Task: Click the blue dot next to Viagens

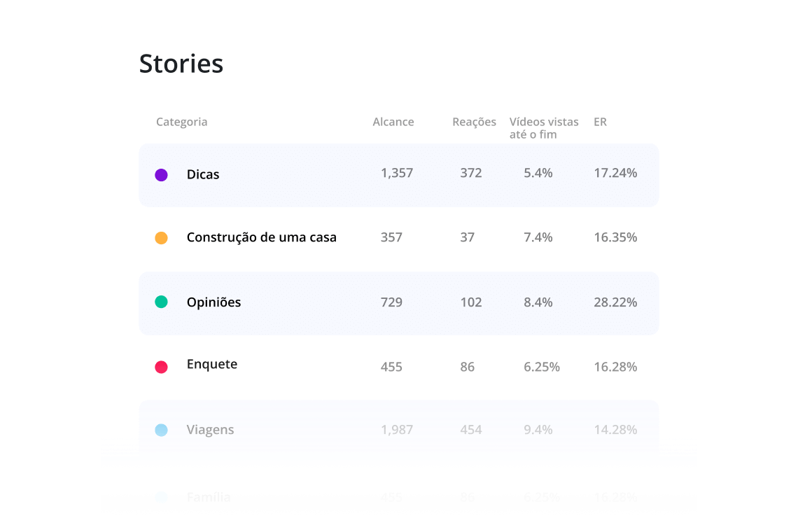Action: tap(161, 430)
